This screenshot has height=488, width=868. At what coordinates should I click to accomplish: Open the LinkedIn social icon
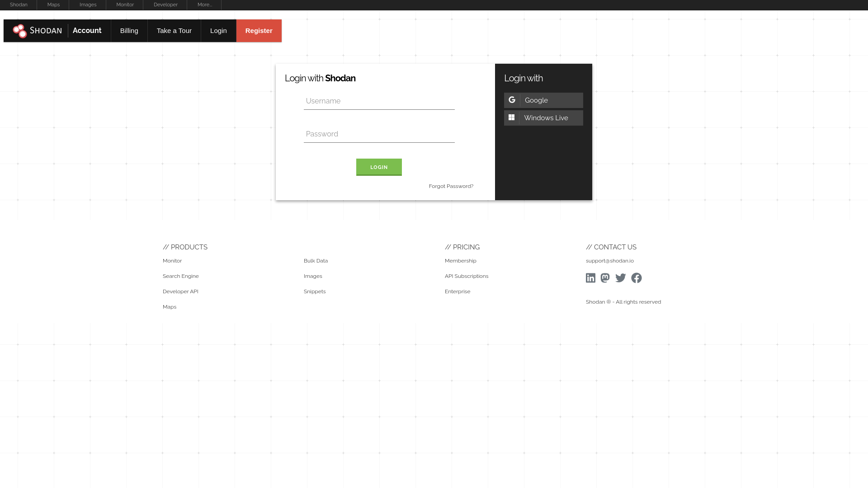point(590,278)
